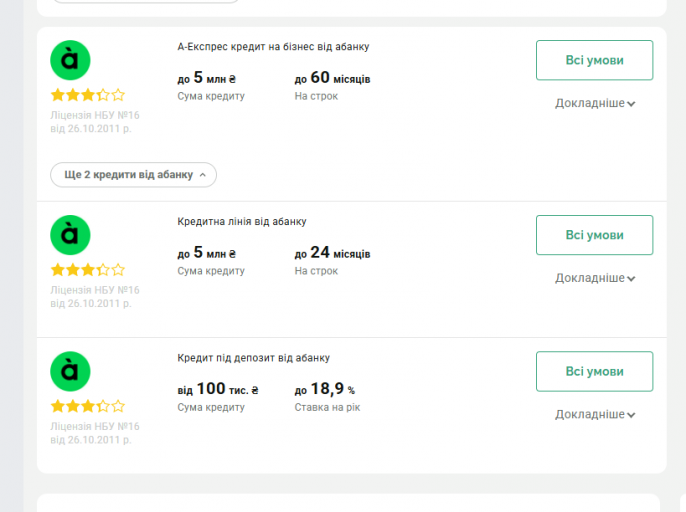Click the 18,9 % annual rate value
This screenshot has height=512, width=686.
click(x=325, y=389)
